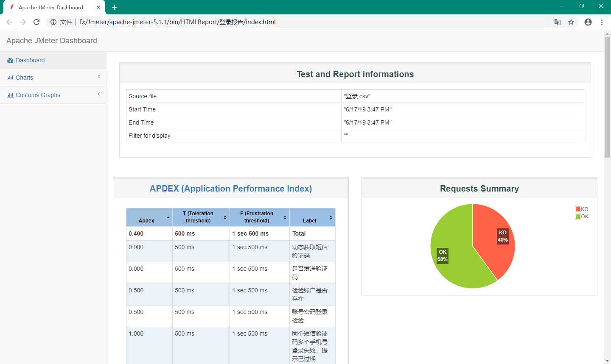611x364 pixels.
Task: Click the 1.000 Apdex value cell
Action: click(x=149, y=345)
